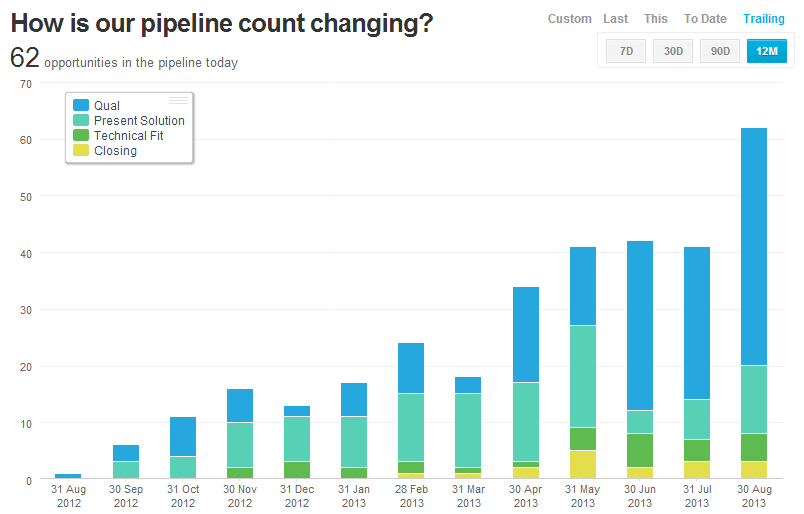Viewport: 804px width, 514px height.
Task: Select the 7D range button
Action: click(x=626, y=50)
